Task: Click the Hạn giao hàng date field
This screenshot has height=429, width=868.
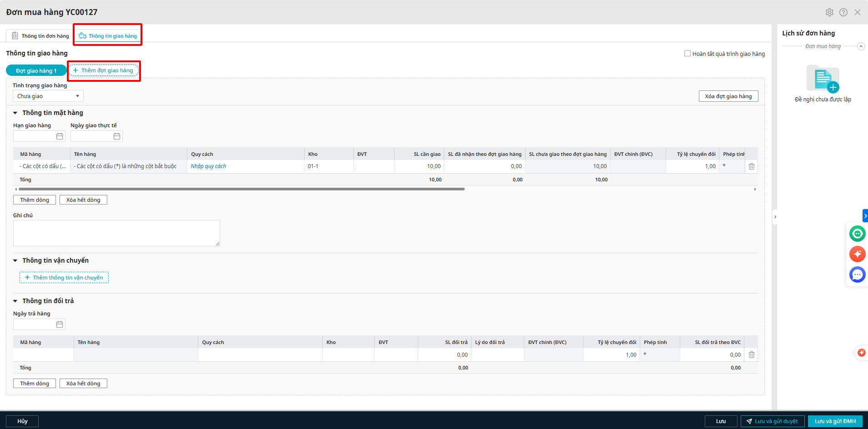Action: pos(35,136)
